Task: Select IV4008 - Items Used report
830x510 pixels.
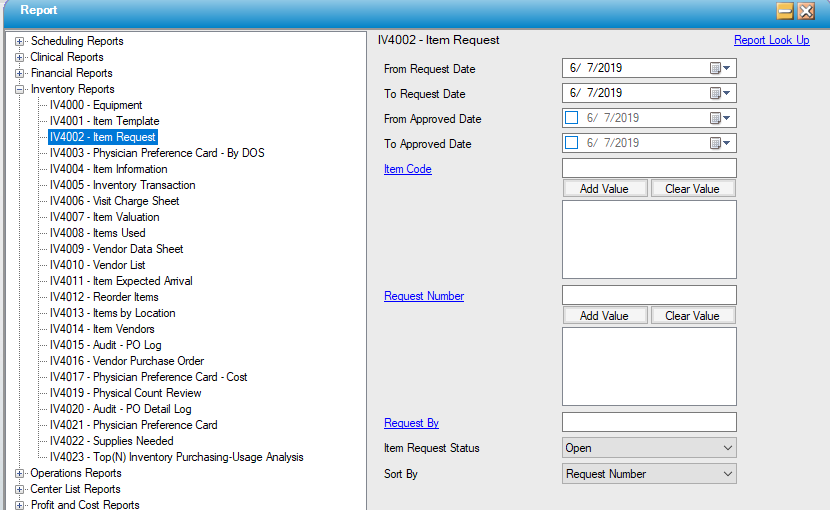Action: 97,233
